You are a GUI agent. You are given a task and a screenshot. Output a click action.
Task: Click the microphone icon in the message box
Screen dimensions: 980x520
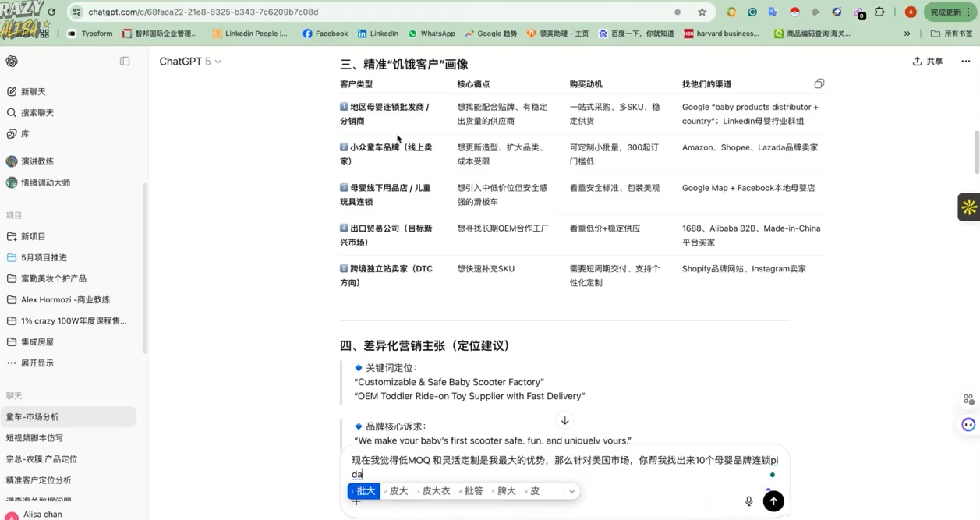(748, 501)
